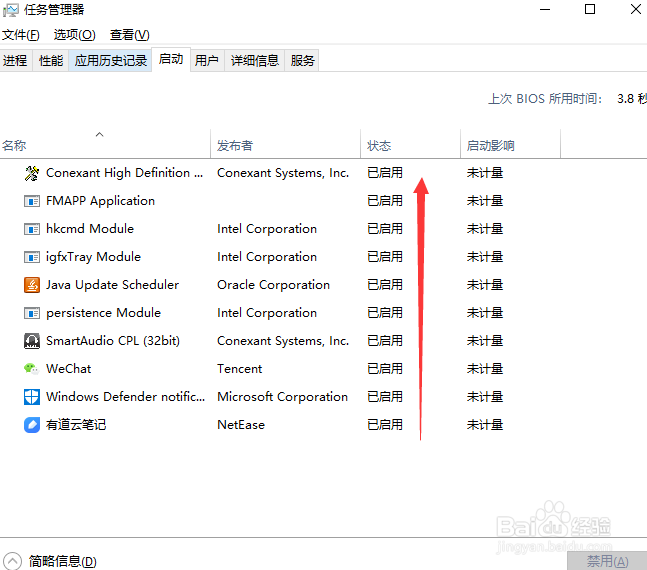Switch to the 应用历史记录 tab
The height and width of the screenshot is (570, 647).
[111, 60]
